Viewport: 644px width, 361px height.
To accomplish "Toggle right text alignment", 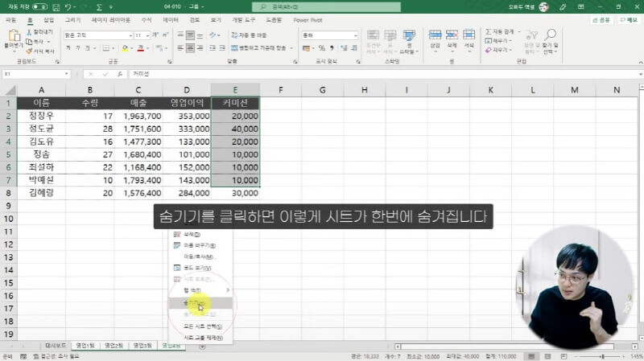I will (x=200, y=48).
